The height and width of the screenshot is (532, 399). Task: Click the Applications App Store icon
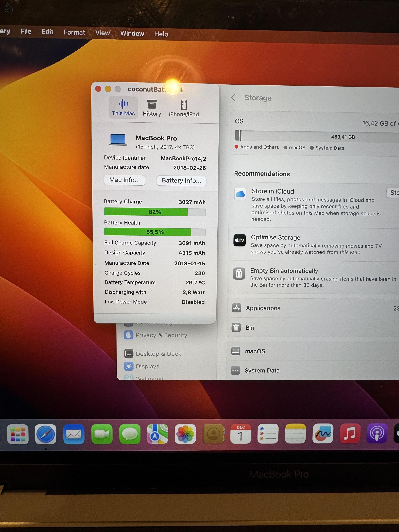tap(236, 308)
